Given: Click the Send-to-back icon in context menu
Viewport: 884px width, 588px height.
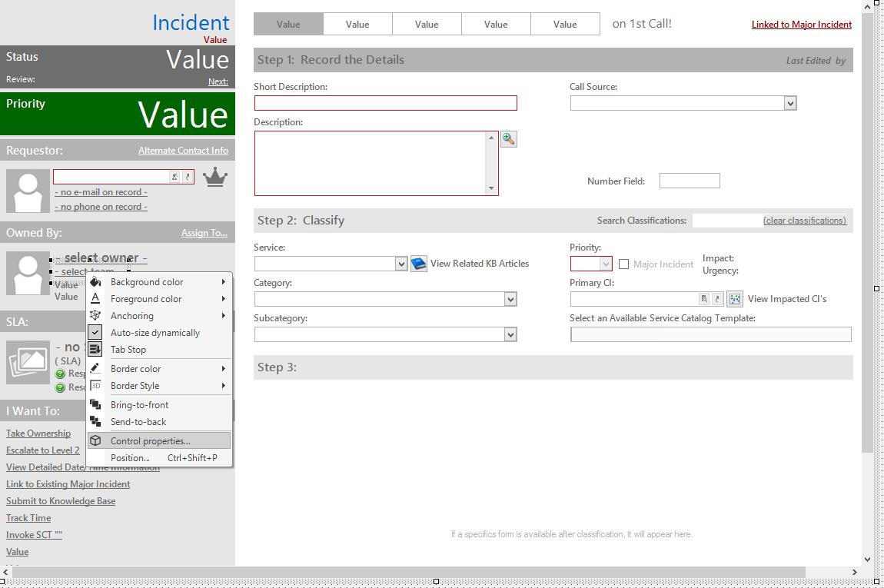Looking at the screenshot, I should (95, 422).
